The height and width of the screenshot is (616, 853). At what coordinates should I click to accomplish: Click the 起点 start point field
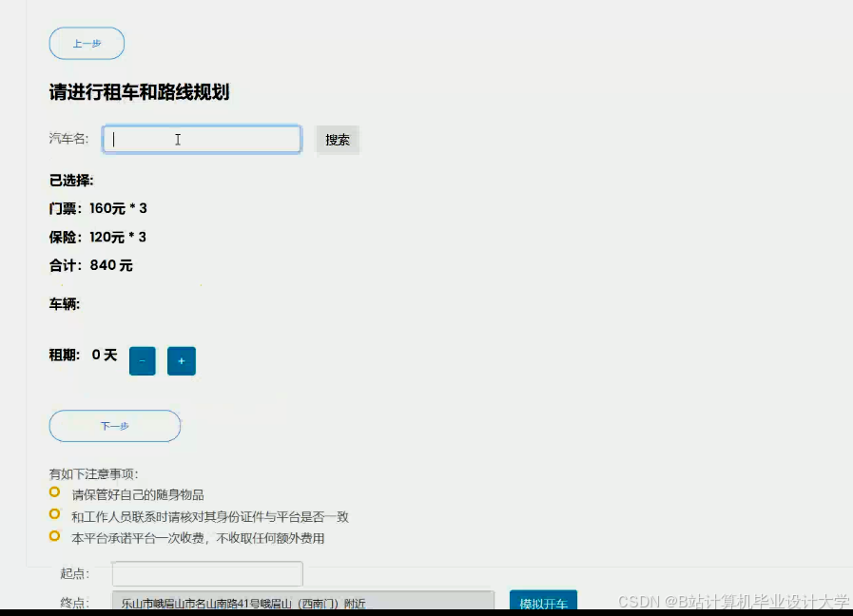click(x=207, y=573)
